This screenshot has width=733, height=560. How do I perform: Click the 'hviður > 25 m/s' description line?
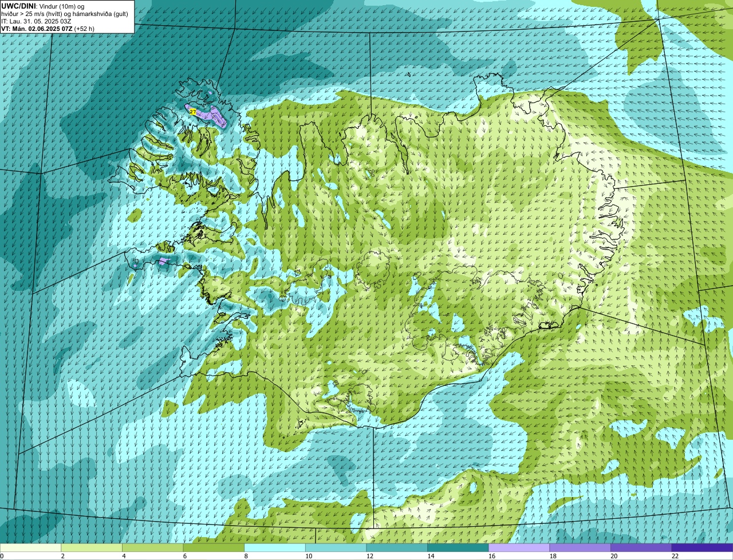(x=65, y=13)
